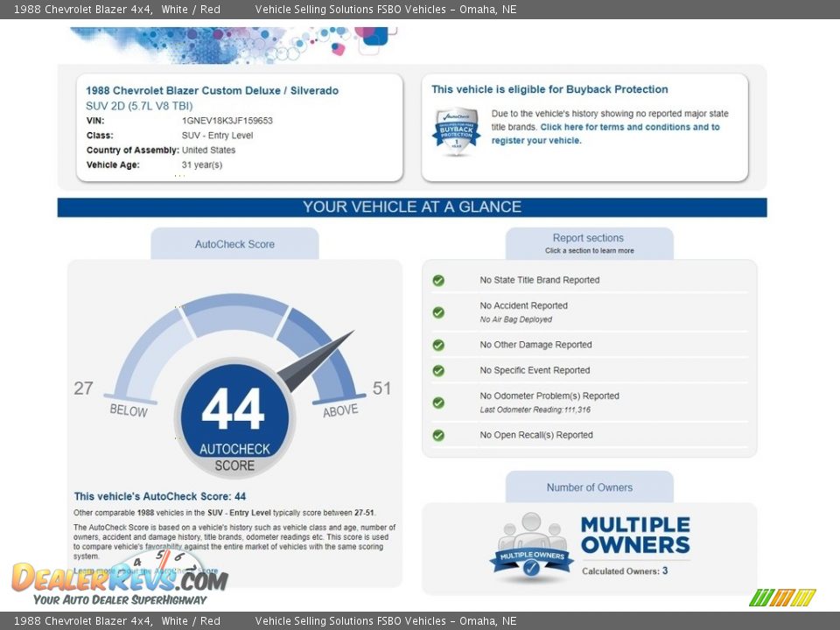Open the AutoCheck Score tab
This screenshot has height=630, width=840.
(x=234, y=244)
